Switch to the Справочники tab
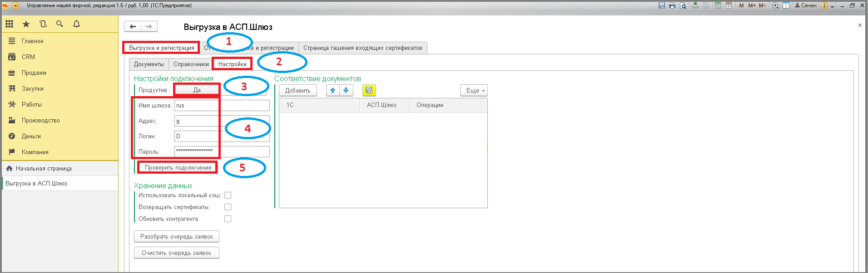 point(191,64)
